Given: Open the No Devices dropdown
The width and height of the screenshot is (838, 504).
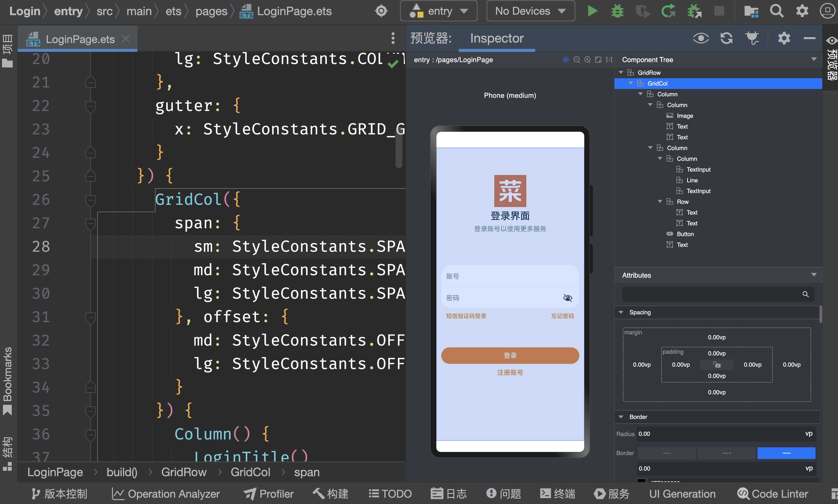Looking at the screenshot, I should 530,11.
